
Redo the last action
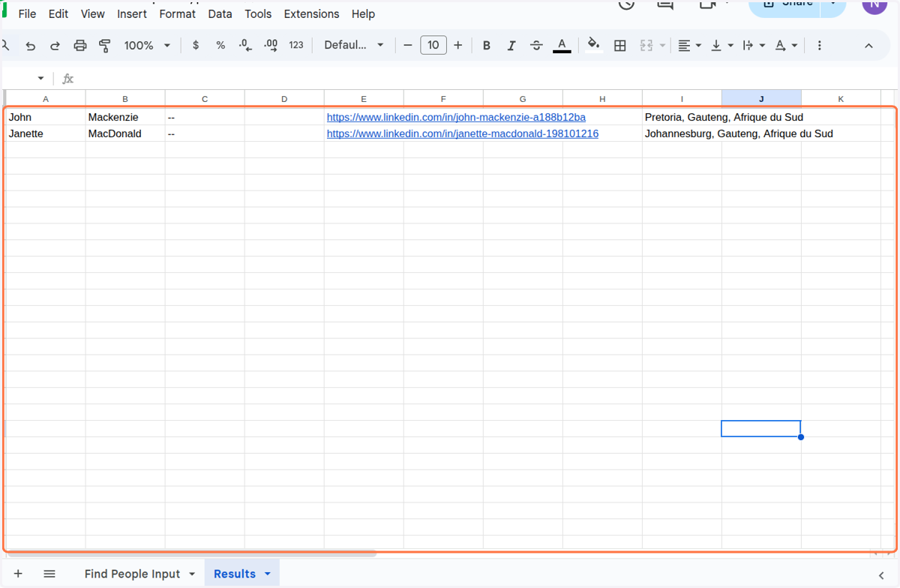[55, 46]
